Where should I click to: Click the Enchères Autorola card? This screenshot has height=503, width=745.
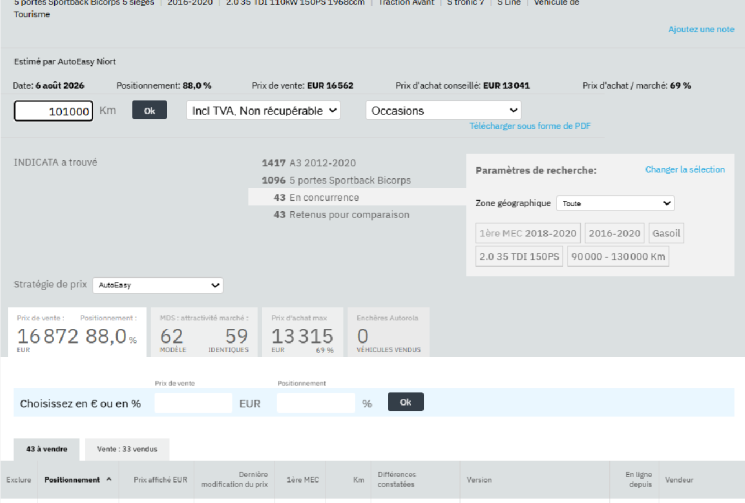(389, 332)
